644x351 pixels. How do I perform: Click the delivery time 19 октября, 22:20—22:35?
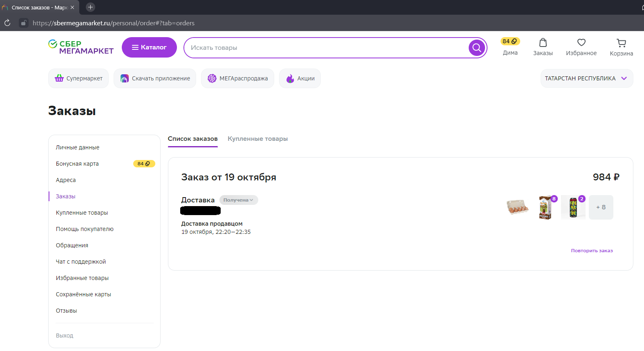click(x=216, y=232)
